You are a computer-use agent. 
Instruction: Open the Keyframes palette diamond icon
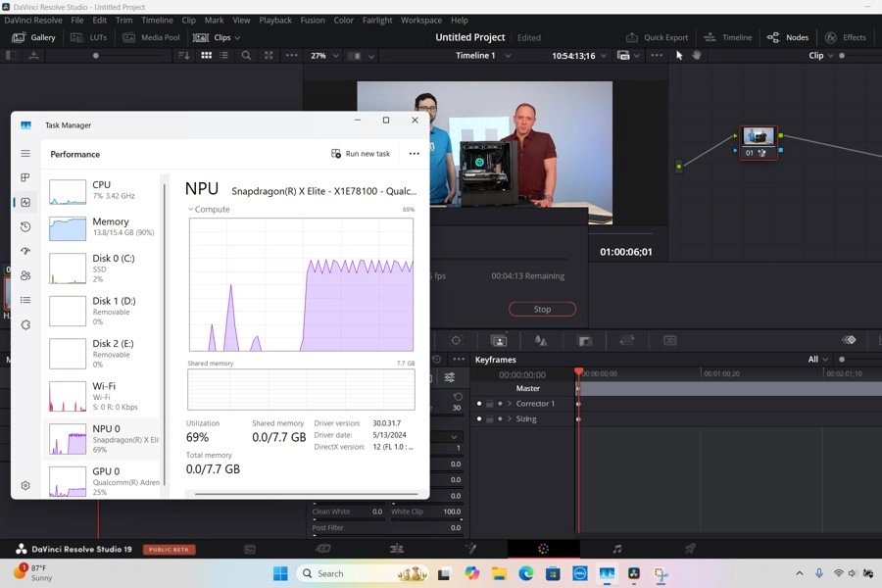(x=849, y=340)
